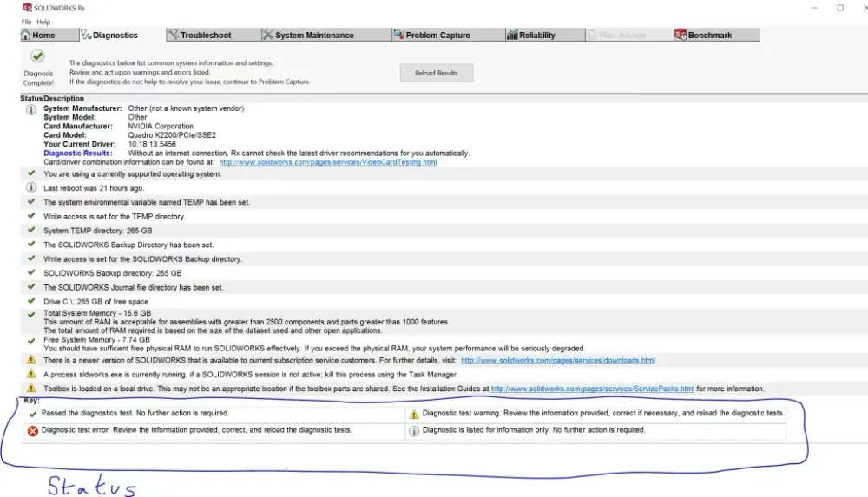
Task: Click green check icon in the Key legend
Action: pos(33,414)
